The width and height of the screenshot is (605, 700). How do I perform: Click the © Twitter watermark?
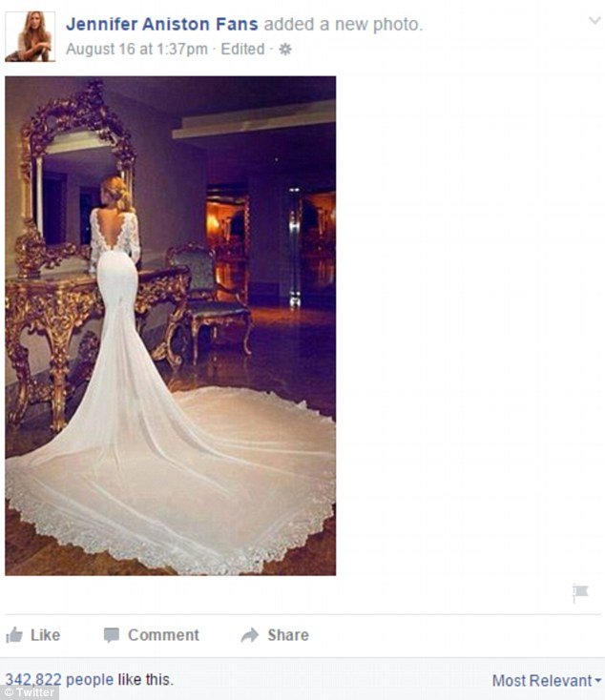pos(30,692)
